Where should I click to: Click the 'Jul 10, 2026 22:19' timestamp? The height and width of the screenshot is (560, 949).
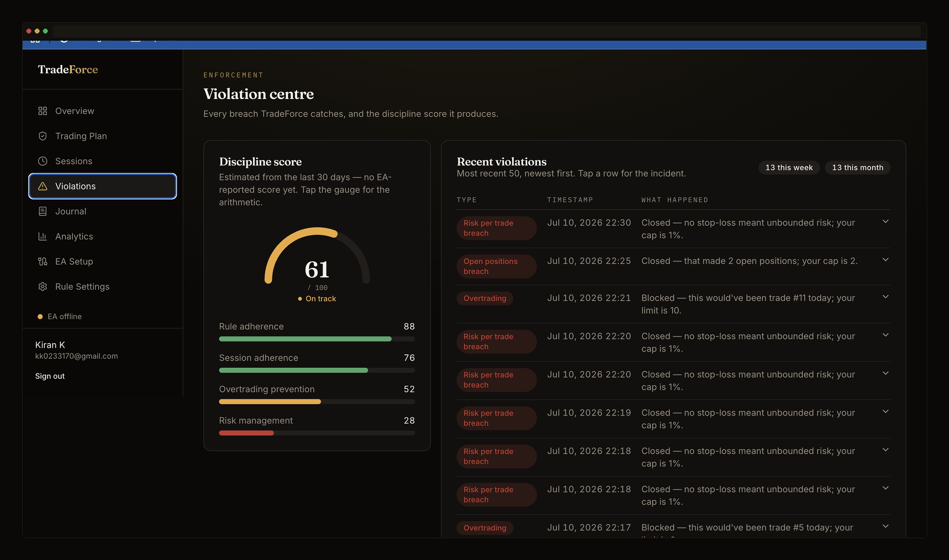tap(589, 413)
